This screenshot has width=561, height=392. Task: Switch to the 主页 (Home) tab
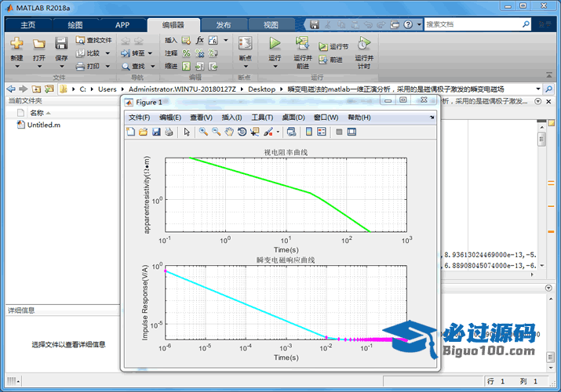(28, 25)
